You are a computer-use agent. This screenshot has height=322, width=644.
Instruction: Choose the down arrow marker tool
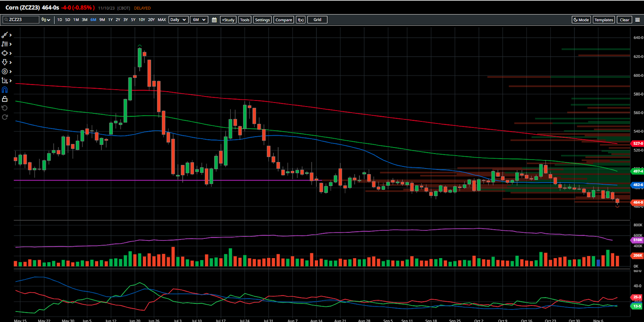pos(5,62)
